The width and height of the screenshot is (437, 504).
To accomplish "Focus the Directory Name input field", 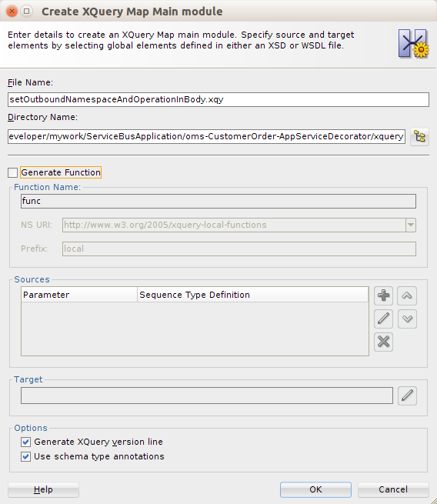I will click(x=206, y=136).
